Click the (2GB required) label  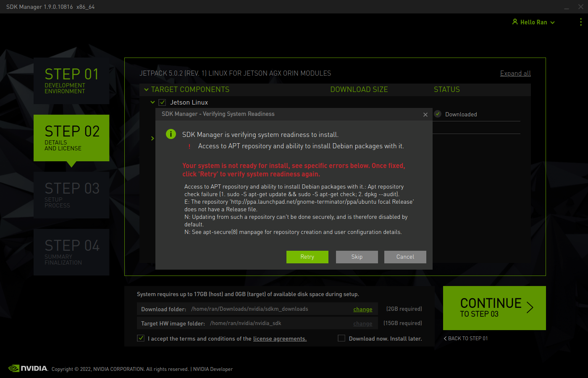click(x=404, y=309)
